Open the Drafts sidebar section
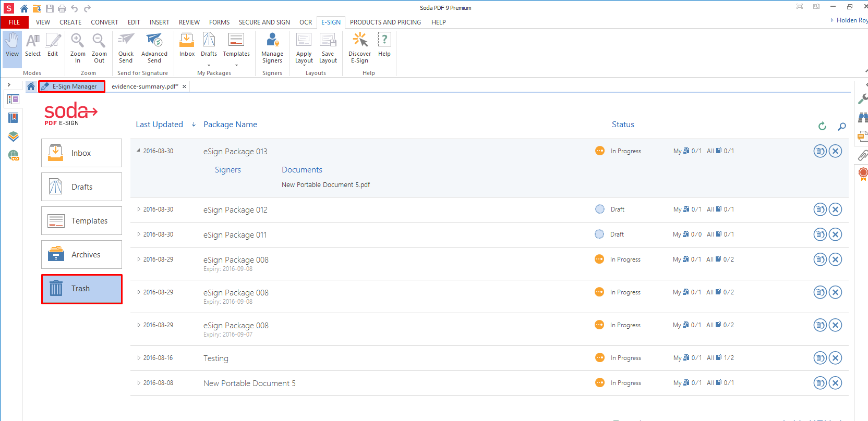 (81, 187)
